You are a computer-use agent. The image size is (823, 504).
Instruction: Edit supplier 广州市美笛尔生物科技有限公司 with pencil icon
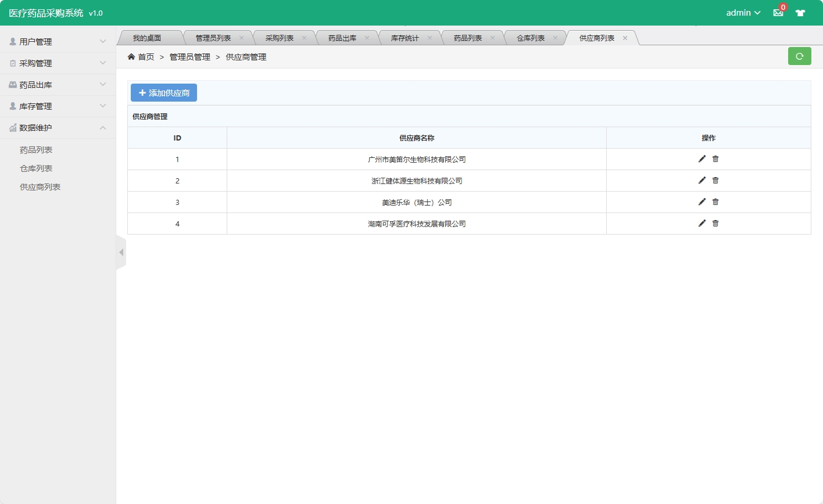[x=702, y=159]
